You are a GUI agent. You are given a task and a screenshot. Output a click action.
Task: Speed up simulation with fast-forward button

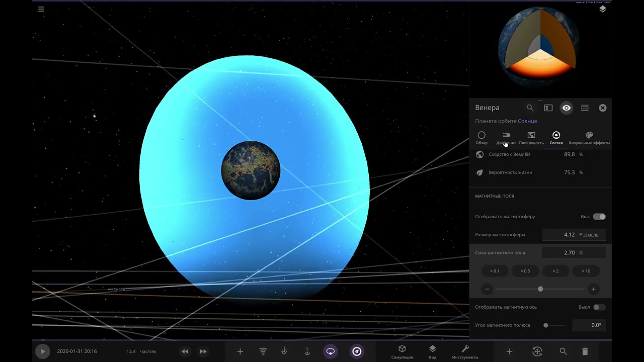tap(203, 351)
